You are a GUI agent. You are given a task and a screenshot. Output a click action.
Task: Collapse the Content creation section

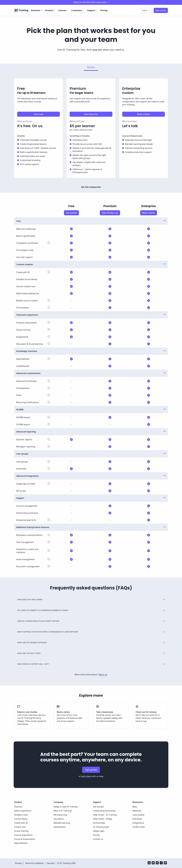click(x=164, y=264)
